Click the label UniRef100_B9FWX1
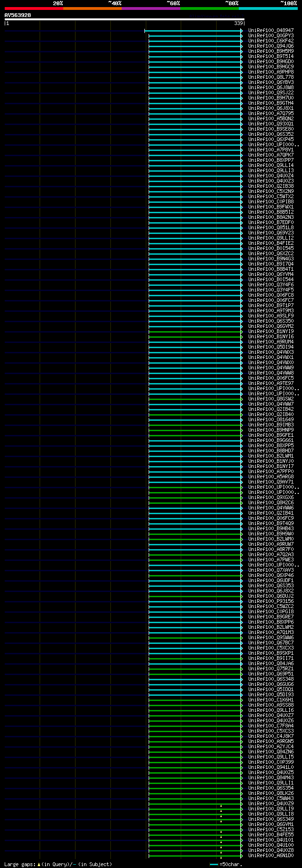 point(271,207)
